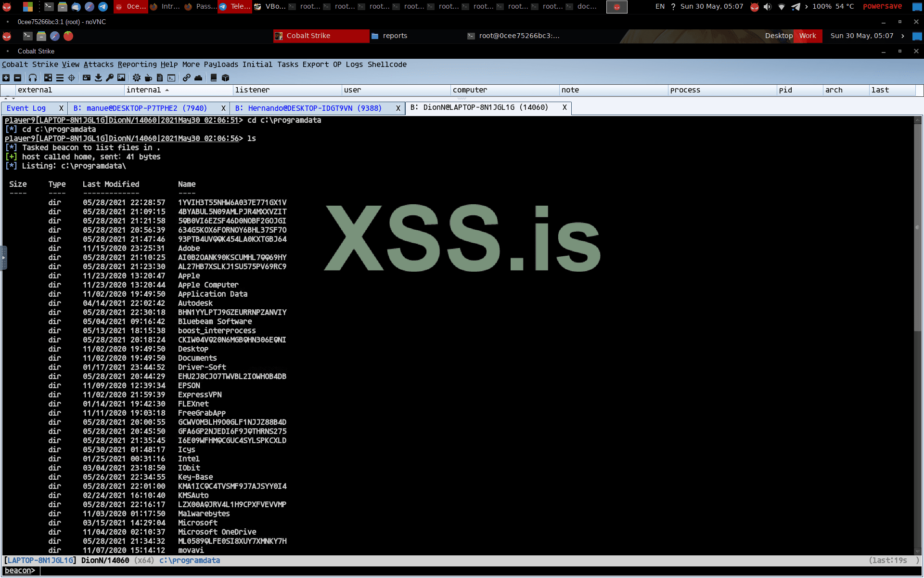924x578 pixels.
Task: Switch to Hernando@DESKTOP-IDGT9VN beacon tab
Action: 308,108
